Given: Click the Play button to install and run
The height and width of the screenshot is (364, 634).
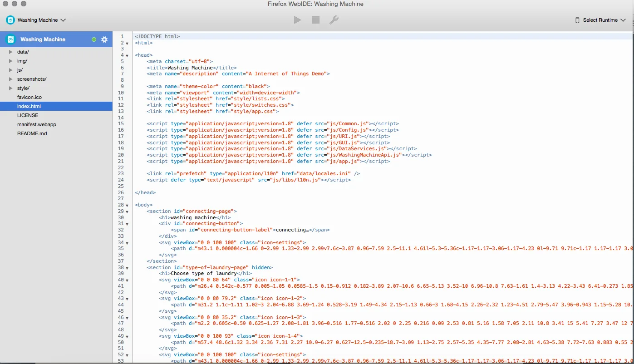Looking at the screenshot, I should point(297,20).
